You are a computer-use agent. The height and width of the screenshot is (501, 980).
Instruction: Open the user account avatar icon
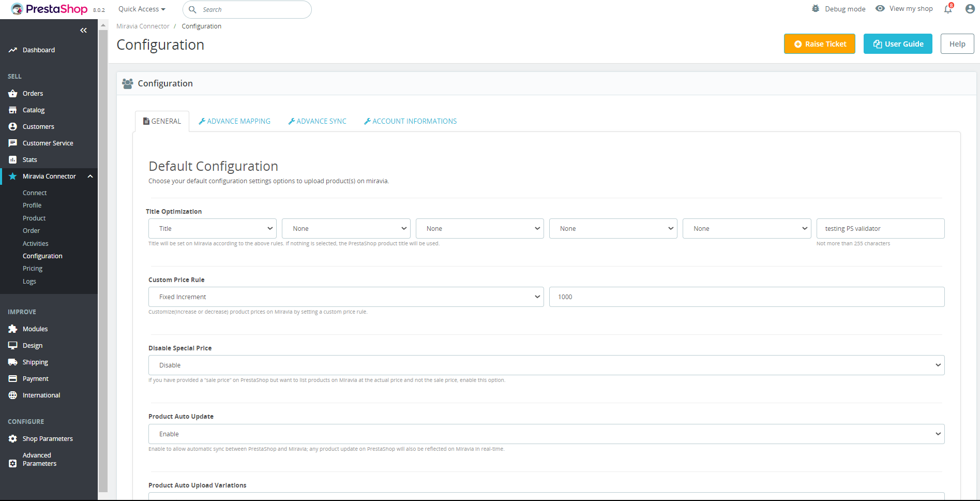[970, 9]
